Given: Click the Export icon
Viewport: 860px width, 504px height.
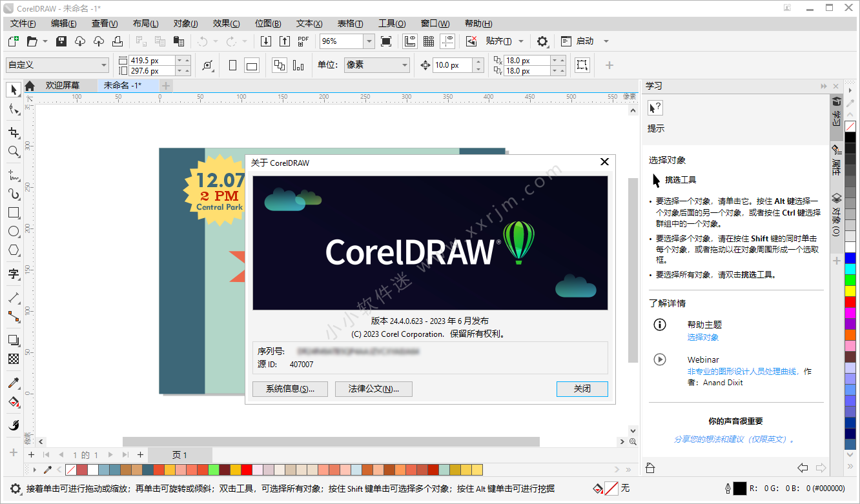Looking at the screenshot, I should tap(284, 41).
